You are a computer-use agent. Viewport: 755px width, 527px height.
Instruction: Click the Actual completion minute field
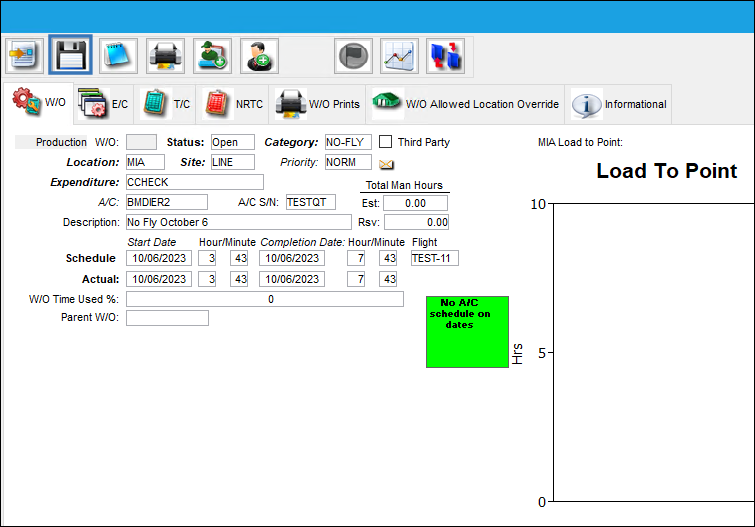click(388, 279)
